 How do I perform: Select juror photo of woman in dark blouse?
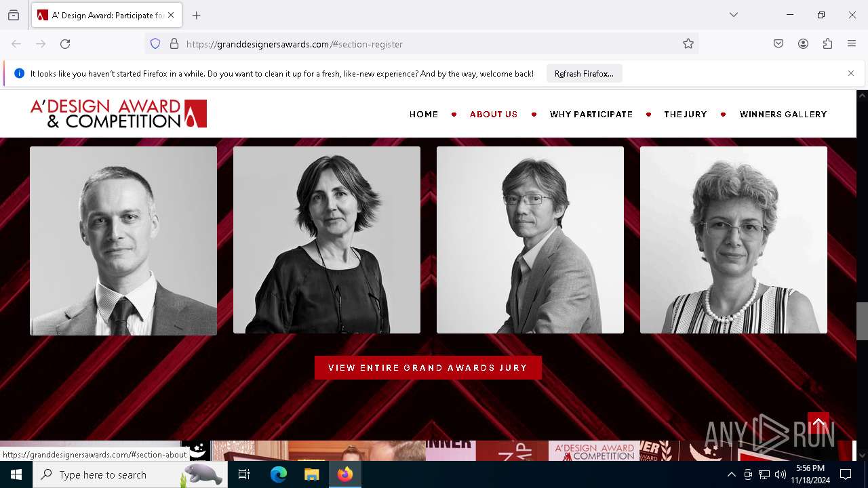click(x=327, y=240)
